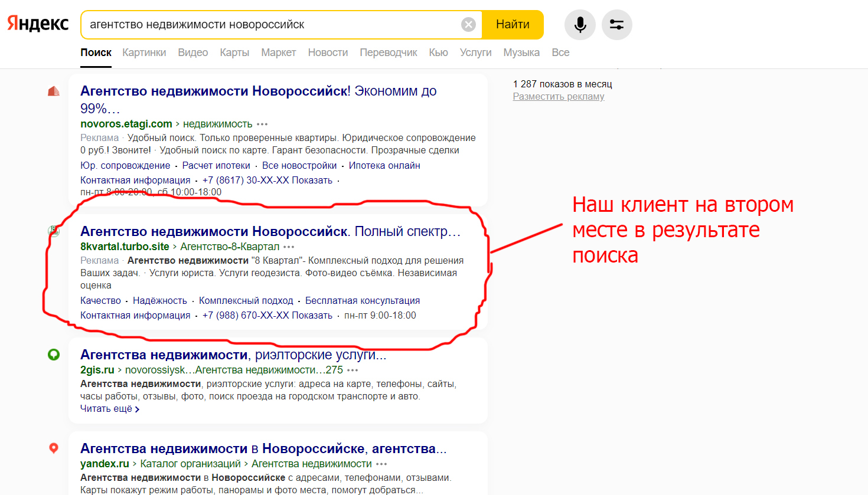Open the Бесплатная консультация sitelink
868x495 pixels.
pyautogui.click(x=363, y=301)
